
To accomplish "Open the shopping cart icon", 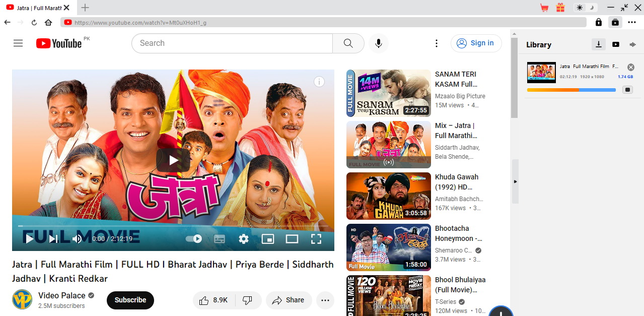I will 544,8.
